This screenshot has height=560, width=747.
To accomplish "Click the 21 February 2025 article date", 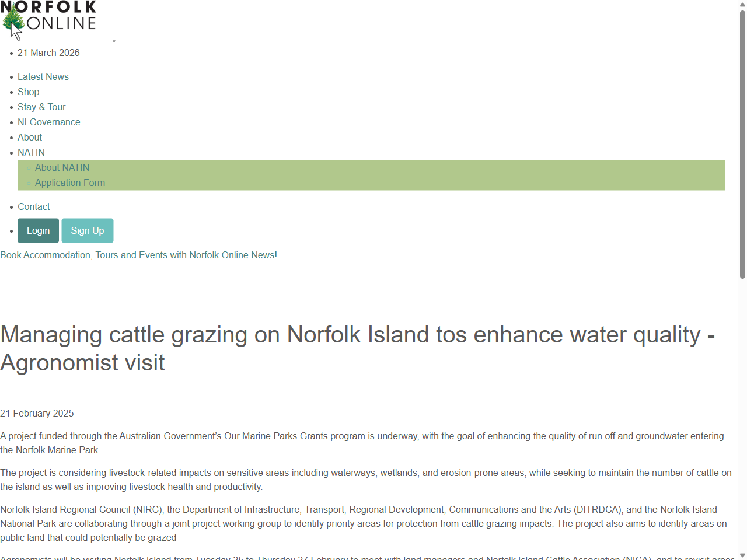I will (x=37, y=413).
